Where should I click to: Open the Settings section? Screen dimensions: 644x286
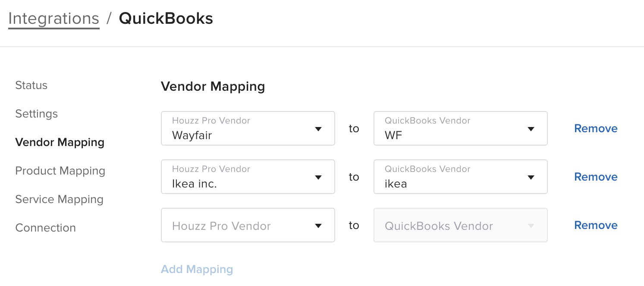pos(36,114)
